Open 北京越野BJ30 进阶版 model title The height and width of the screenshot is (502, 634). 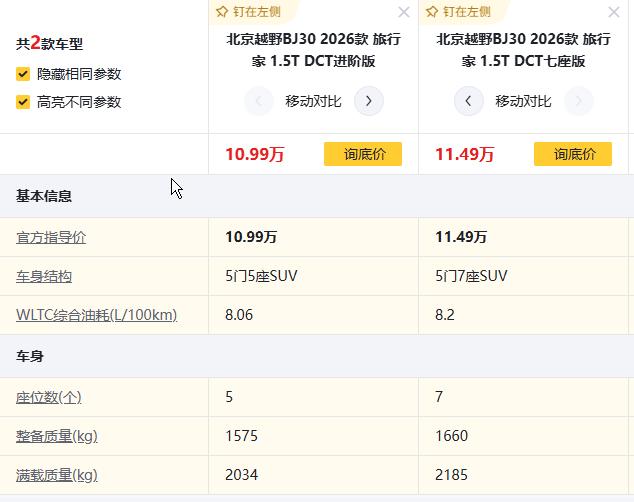pos(313,50)
